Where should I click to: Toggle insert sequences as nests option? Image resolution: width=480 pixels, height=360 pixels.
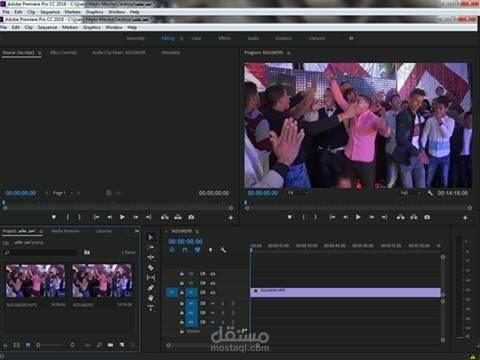[172, 250]
